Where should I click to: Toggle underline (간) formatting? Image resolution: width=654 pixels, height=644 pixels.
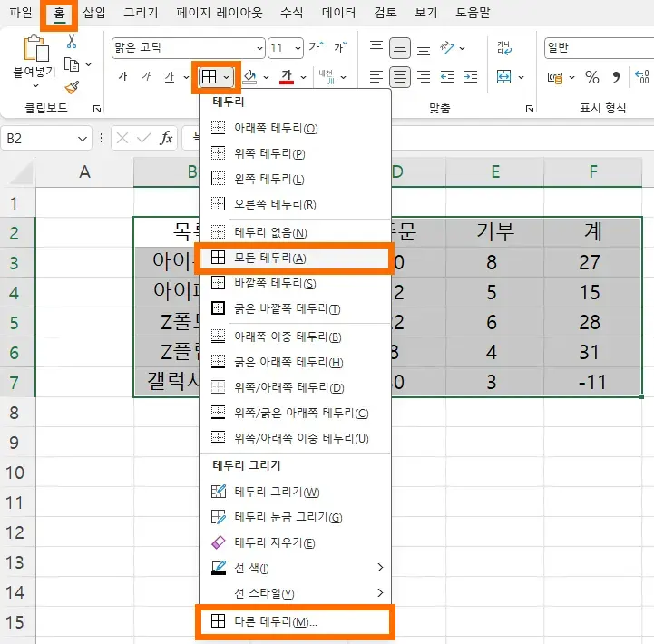pyautogui.click(x=170, y=77)
